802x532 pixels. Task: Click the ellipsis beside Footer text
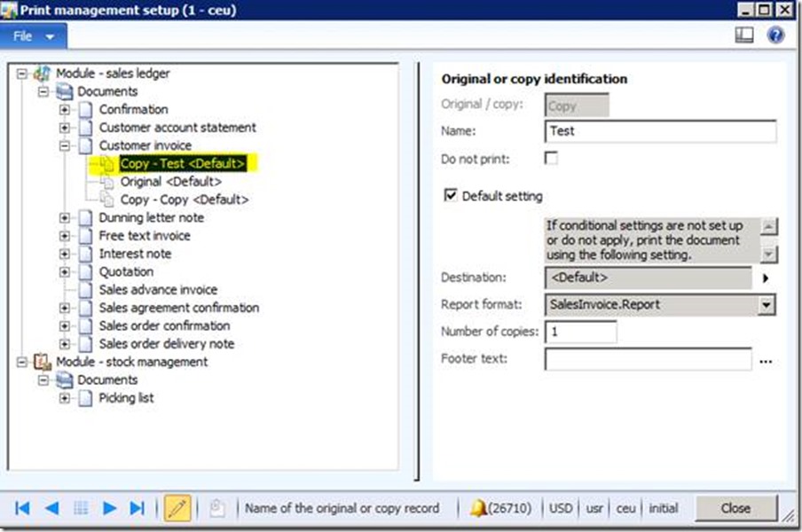pyautogui.click(x=767, y=360)
